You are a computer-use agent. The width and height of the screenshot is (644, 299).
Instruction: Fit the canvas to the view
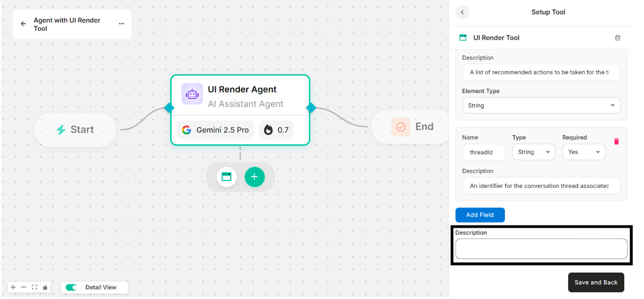point(35,287)
